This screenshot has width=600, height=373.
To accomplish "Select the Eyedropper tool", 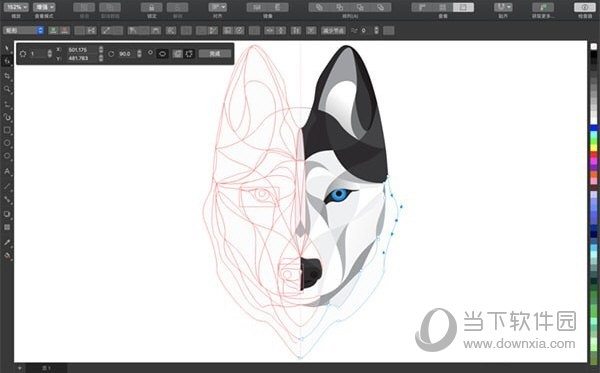I will [7, 242].
